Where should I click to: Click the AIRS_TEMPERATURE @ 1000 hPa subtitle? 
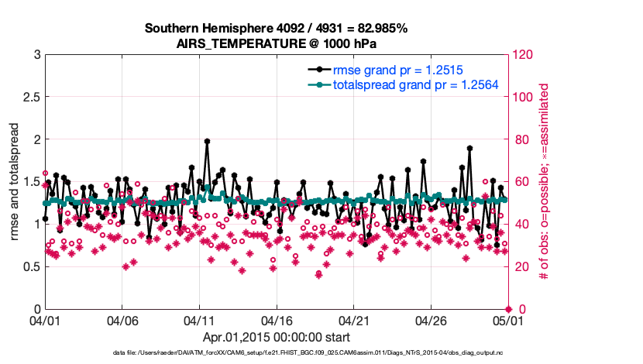[x=276, y=43]
